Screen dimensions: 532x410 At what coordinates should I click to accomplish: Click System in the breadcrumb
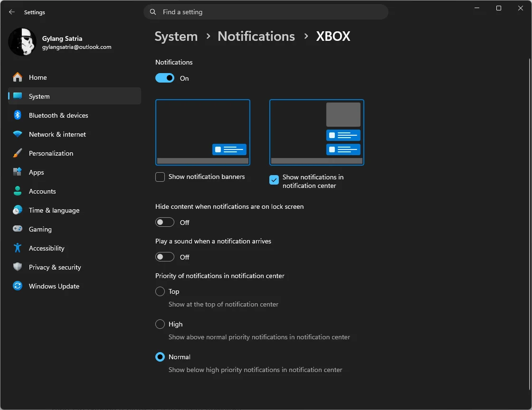tap(176, 36)
